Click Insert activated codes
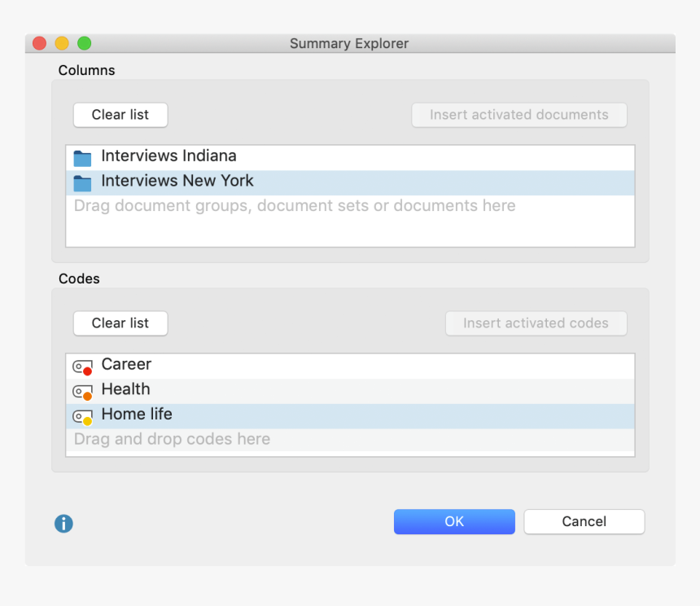This screenshot has height=606, width=700. click(536, 323)
